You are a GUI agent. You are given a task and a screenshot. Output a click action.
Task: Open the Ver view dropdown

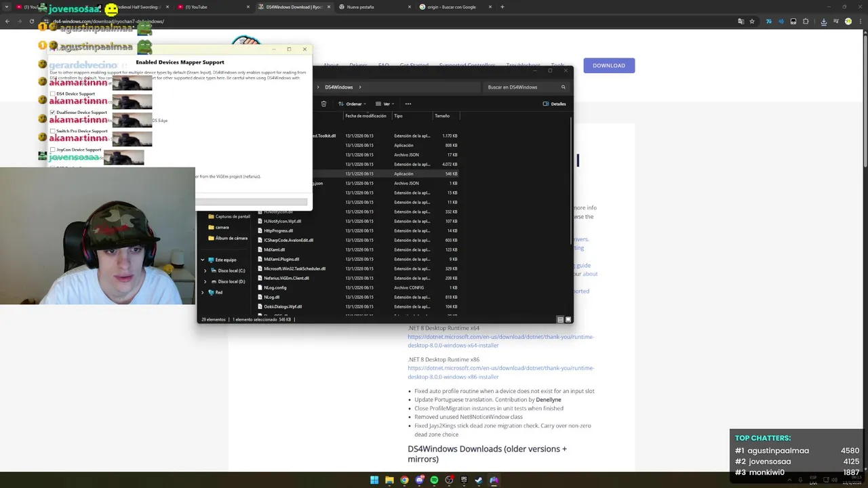(384, 104)
